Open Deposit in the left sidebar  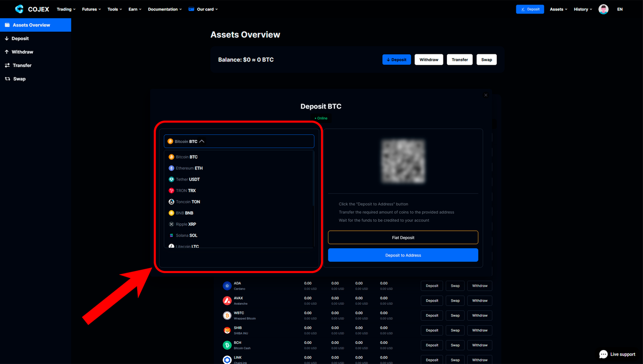[x=35, y=38]
